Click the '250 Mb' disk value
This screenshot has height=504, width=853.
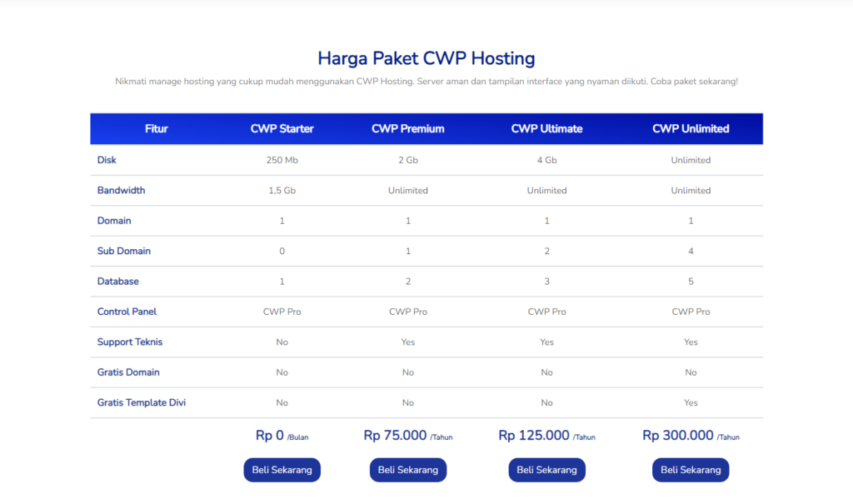click(x=282, y=160)
